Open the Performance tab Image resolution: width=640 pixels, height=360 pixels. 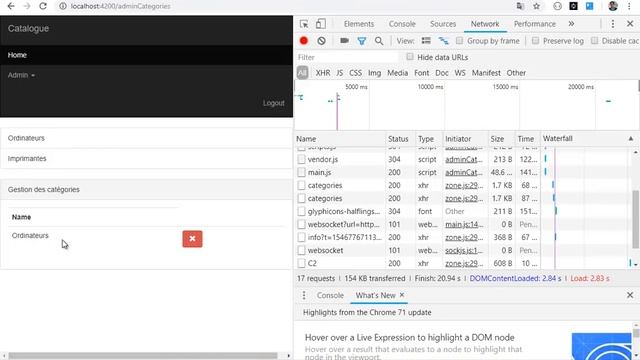pos(535,24)
